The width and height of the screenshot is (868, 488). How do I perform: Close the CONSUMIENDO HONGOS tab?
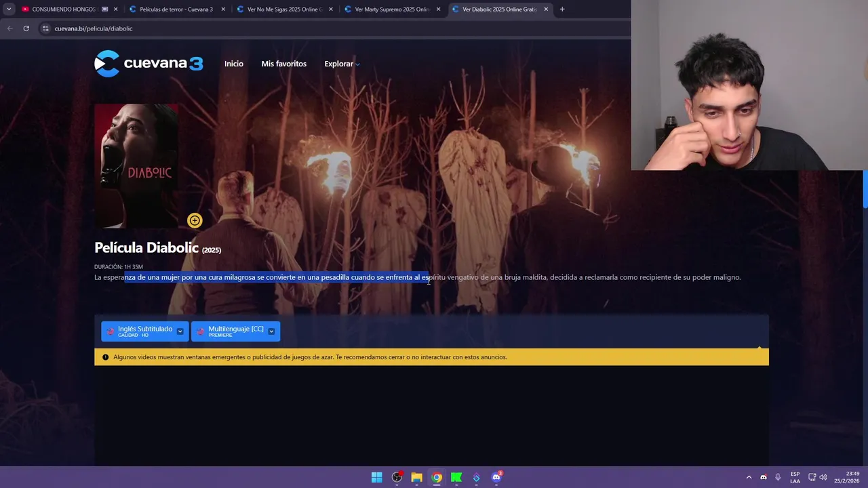pos(115,9)
